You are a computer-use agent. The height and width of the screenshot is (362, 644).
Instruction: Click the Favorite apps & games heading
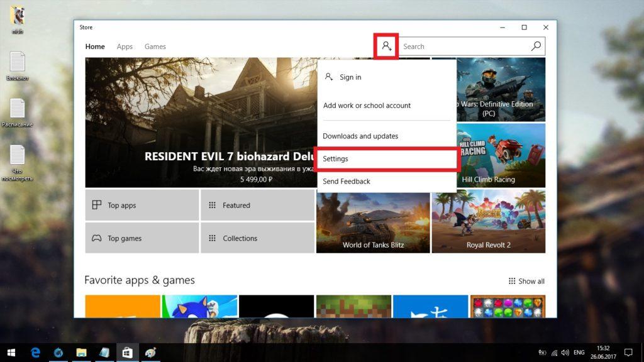(140, 280)
